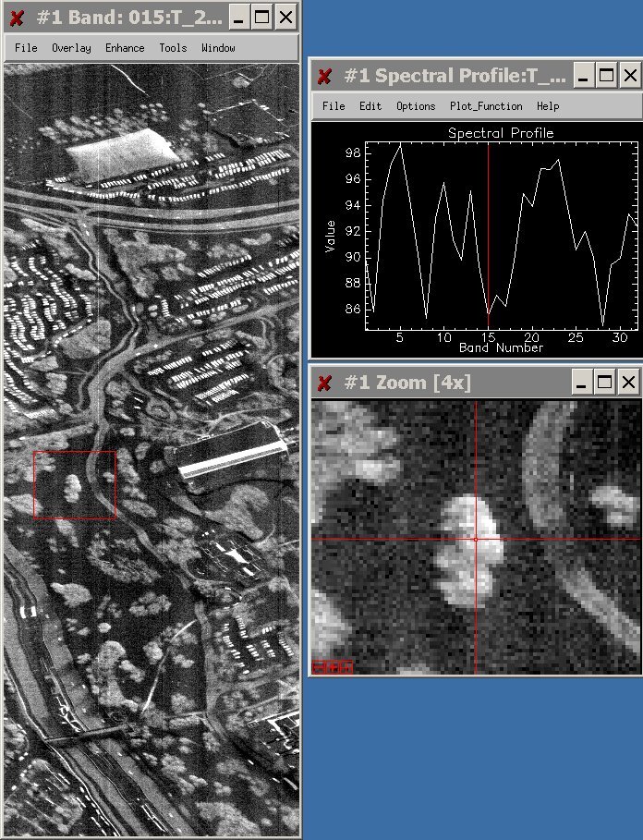Click red X icon of Spectral Profile window
This screenshot has height=840, width=643.
(324, 76)
